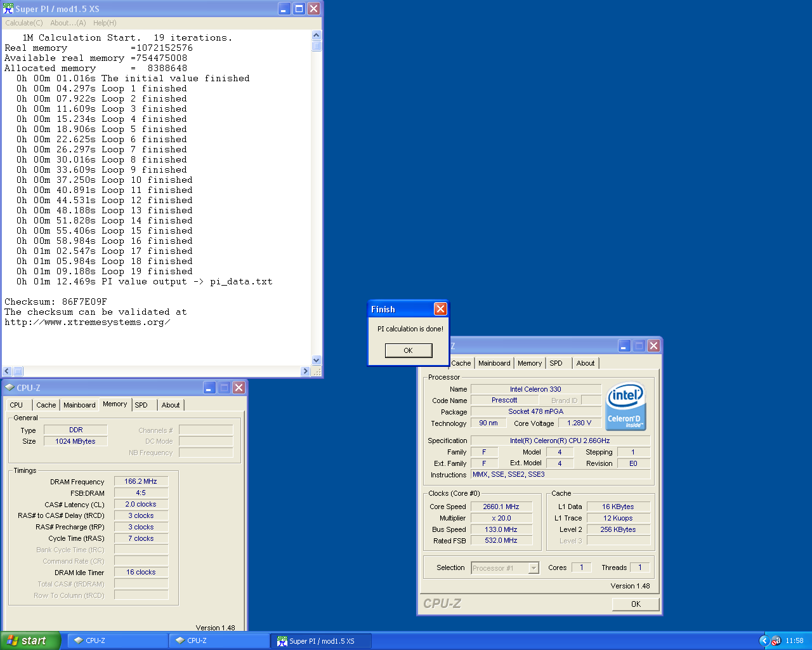Click the Code Name Prescott field
Image resolution: width=812 pixels, height=650 pixels.
click(504, 400)
